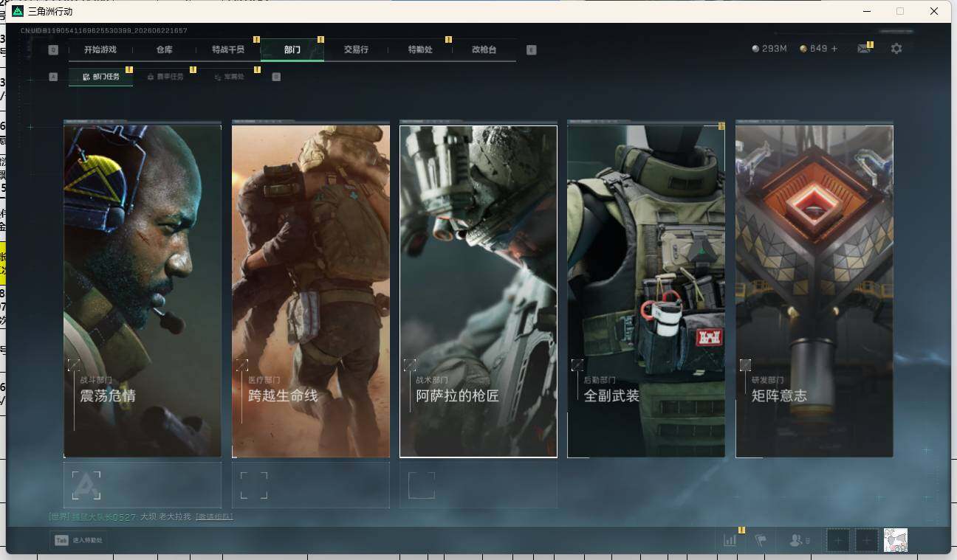
Task: Click the reward slot under 震荡危情 card
Action: coord(143,485)
